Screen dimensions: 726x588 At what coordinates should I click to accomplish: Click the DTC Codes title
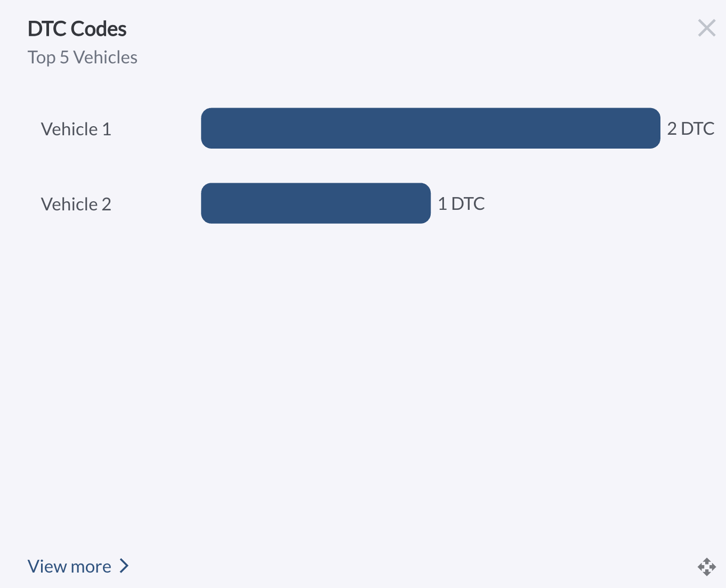[x=77, y=29]
